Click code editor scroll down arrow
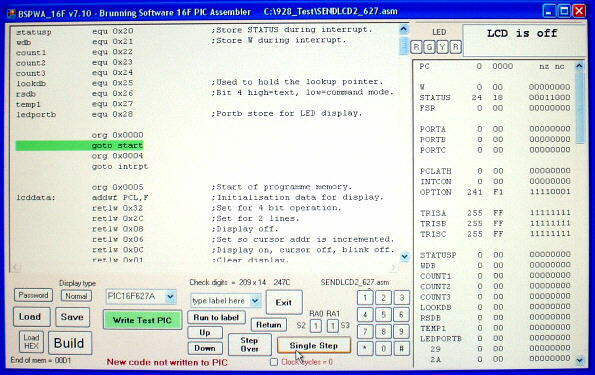The image size is (595, 375). tap(405, 257)
